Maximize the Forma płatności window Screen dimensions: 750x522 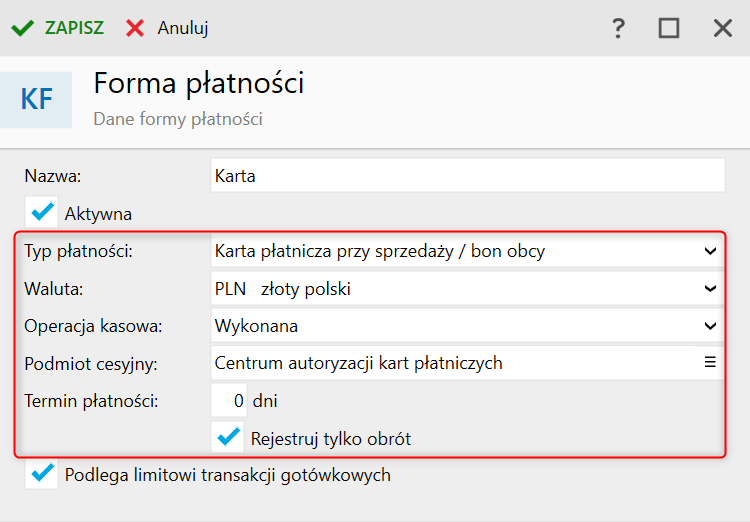[669, 28]
